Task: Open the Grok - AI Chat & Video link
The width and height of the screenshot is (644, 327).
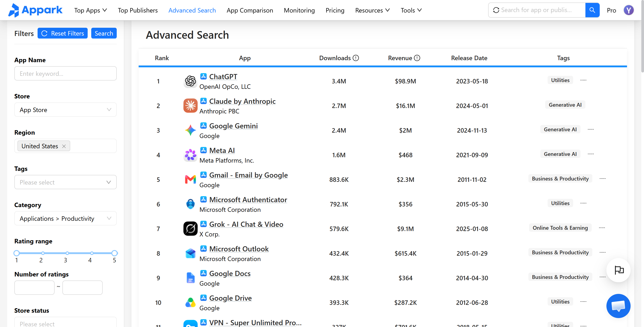Action: (246, 224)
